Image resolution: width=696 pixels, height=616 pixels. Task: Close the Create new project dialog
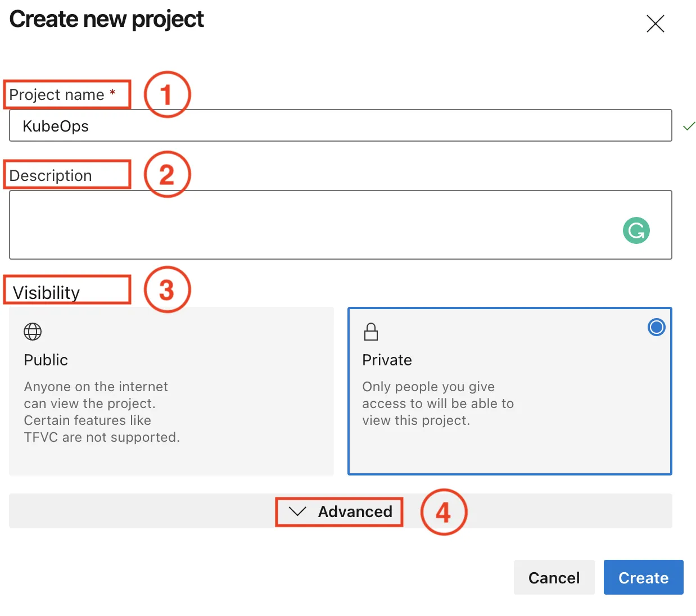(656, 24)
